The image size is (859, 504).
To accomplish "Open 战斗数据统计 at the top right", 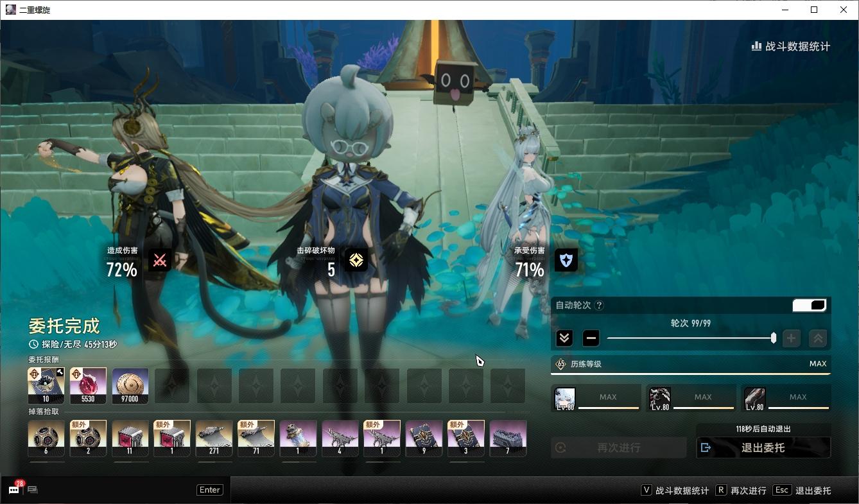I will (790, 46).
